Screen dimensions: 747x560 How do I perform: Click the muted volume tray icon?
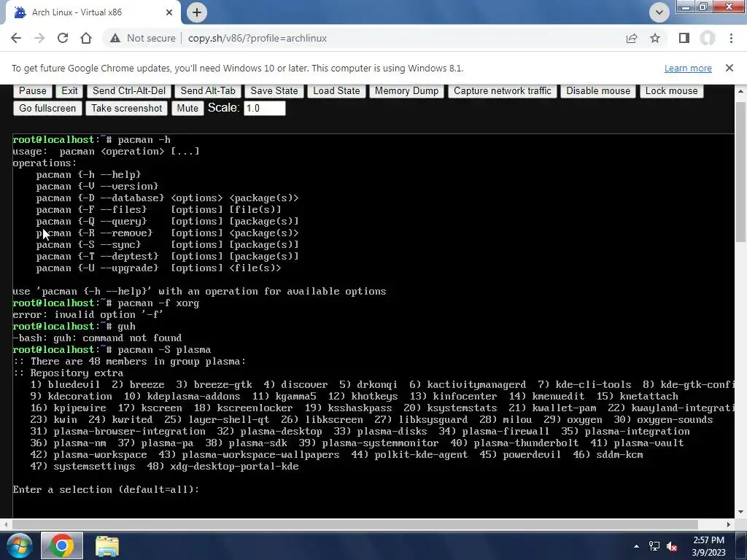click(672, 546)
